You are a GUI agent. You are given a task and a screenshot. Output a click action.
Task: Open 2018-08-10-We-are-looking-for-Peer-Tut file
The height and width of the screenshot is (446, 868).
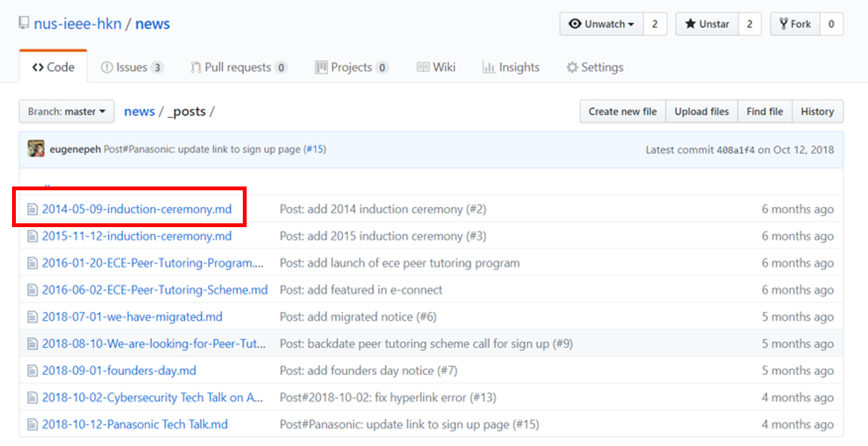[x=154, y=344]
